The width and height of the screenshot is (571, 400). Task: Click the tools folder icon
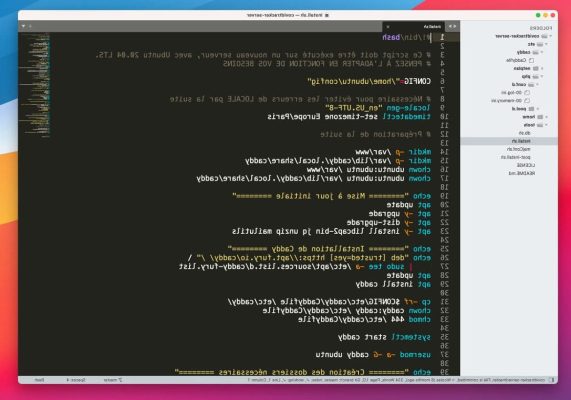click(540, 125)
